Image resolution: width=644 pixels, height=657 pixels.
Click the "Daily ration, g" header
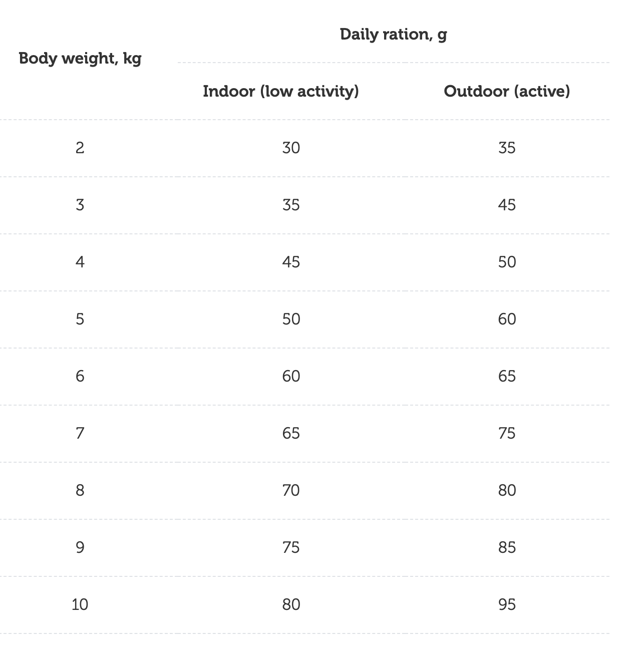(x=393, y=35)
